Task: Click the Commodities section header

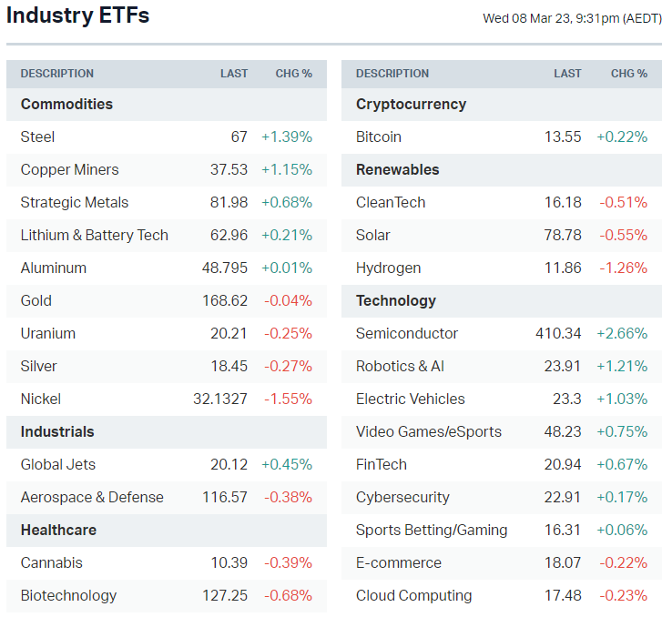Action: [x=66, y=104]
